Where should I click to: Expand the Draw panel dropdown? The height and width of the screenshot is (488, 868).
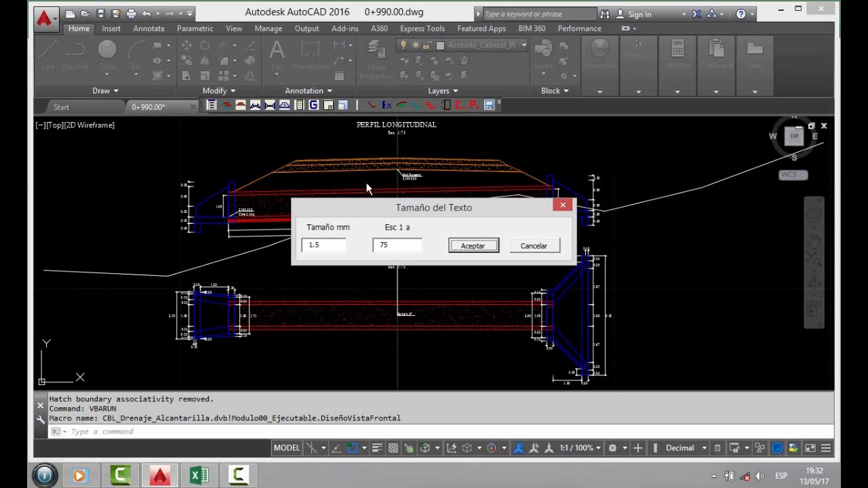pyautogui.click(x=105, y=91)
